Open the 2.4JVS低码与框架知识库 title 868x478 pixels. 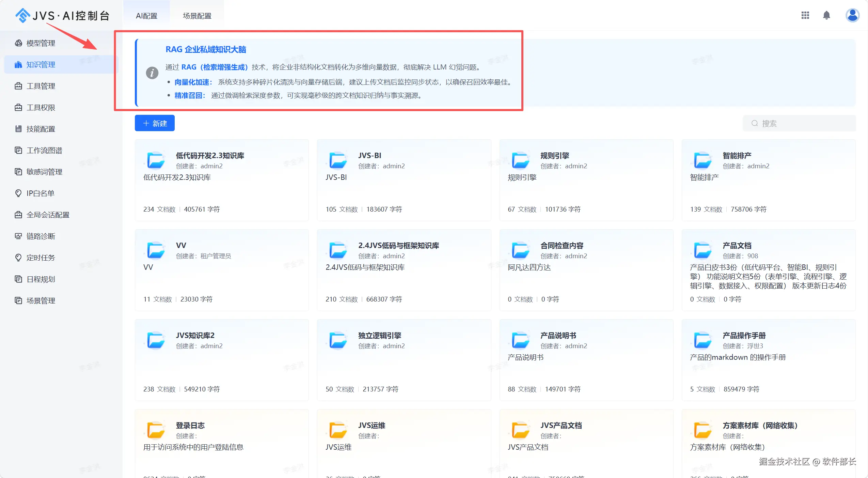coord(398,246)
